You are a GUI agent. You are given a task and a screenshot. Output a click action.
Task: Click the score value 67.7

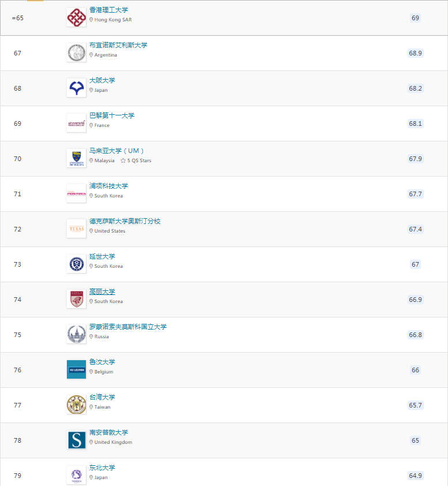[415, 194]
